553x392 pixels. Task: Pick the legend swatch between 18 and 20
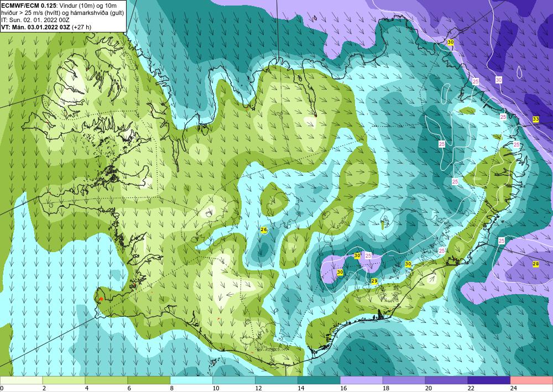tap(404, 380)
